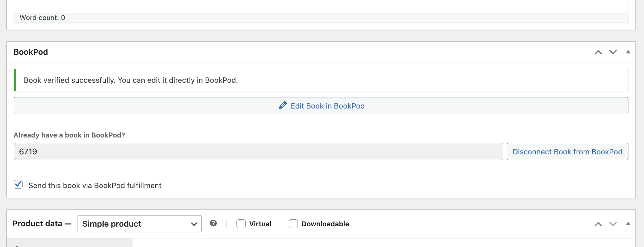
Task: Open the Simple product type dropdown
Action: [139, 224]
